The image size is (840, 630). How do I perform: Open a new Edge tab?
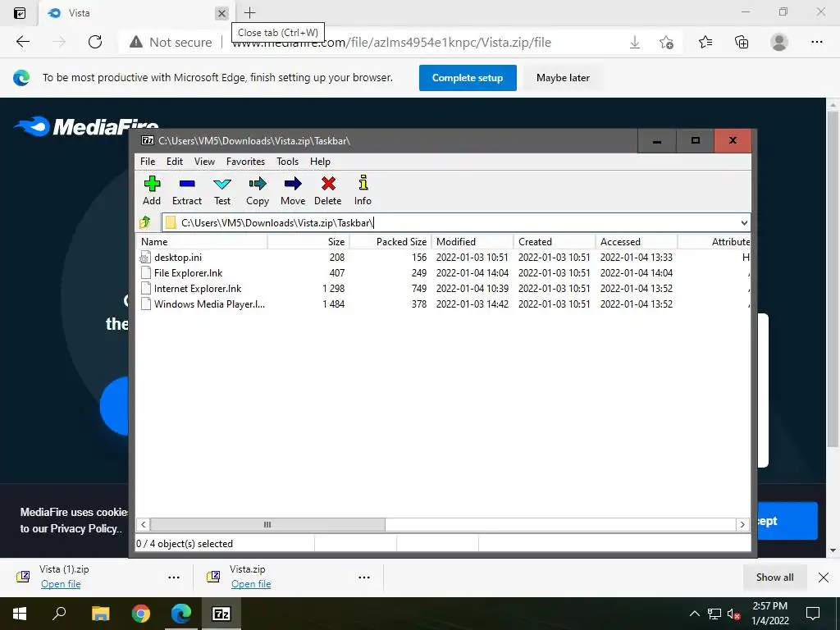click(249, 13)
